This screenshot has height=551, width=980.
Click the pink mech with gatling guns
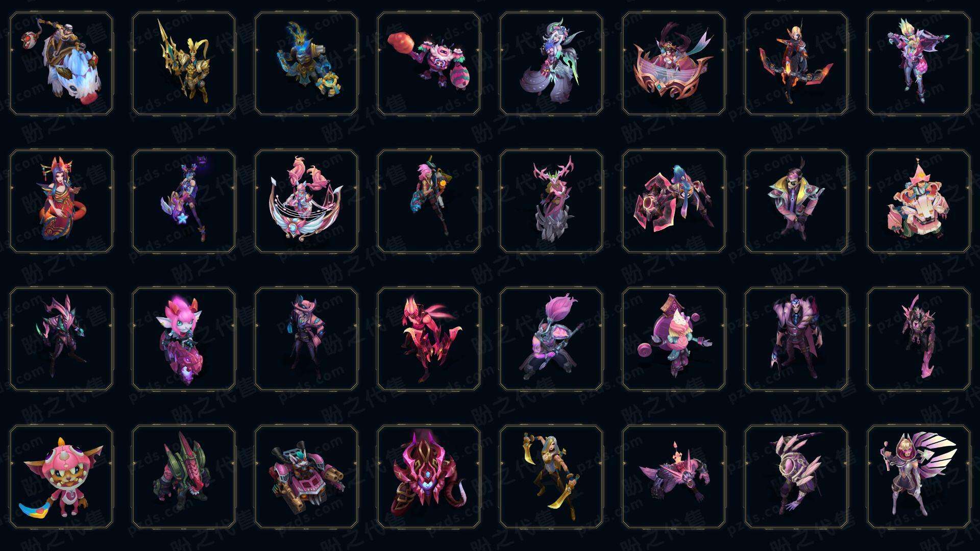(x=306, y=477)
